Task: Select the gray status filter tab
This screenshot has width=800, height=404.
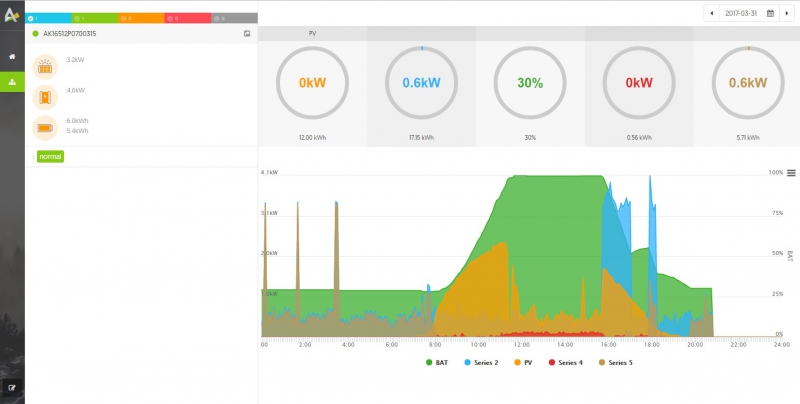Action: [234, 18]
